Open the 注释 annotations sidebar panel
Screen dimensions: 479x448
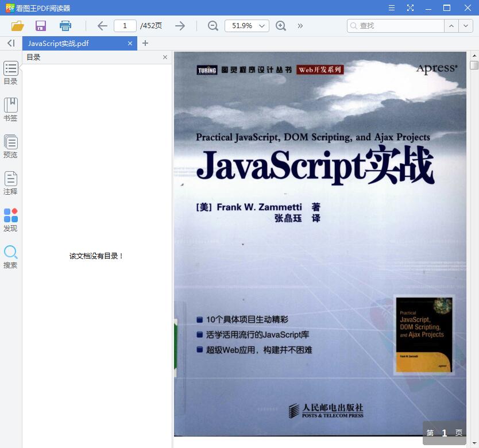point(10,183)
